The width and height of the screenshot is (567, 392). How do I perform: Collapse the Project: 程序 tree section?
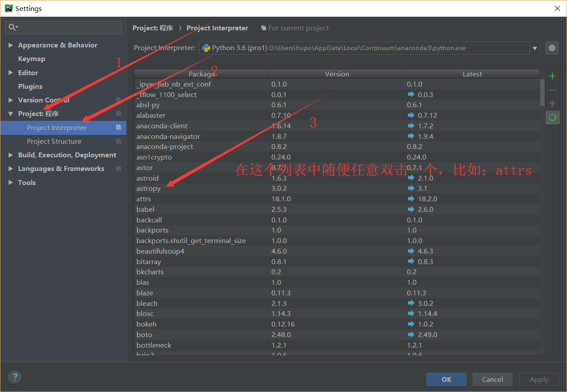[x=10, y=113]
